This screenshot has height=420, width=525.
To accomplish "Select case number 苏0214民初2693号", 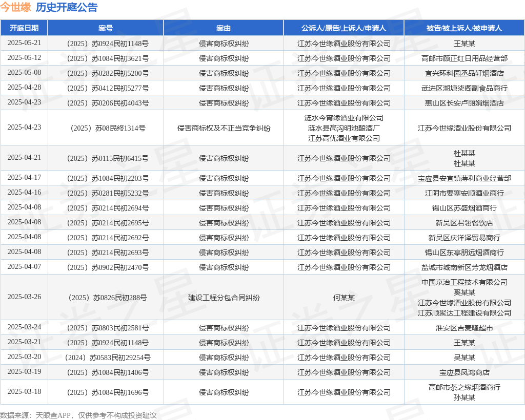I will (108, 253).
